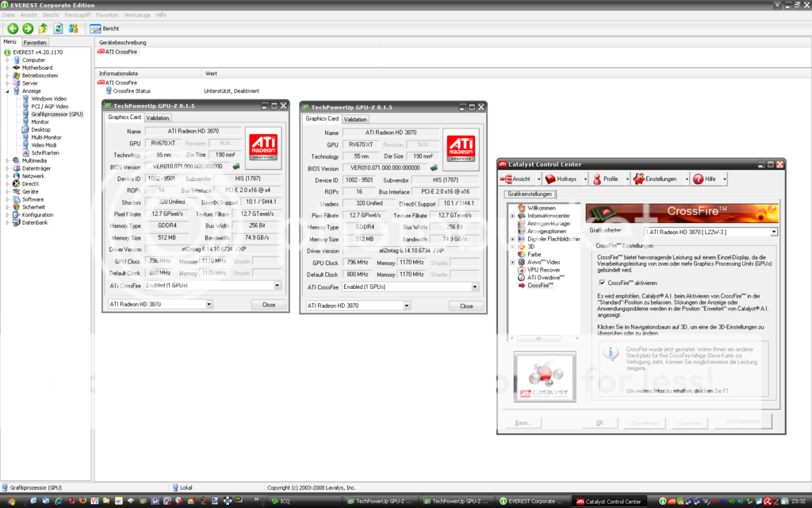The height and width of the screenshot is (508, 812).
Task: Click the Einstellungen icon in Catalyst Control Center
Action: [638, 179]
